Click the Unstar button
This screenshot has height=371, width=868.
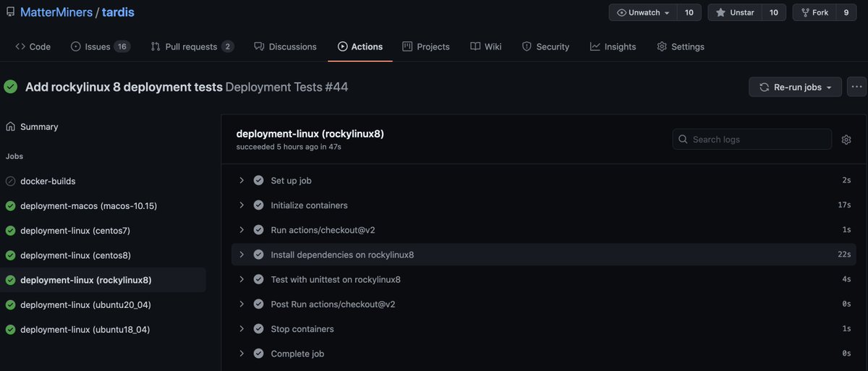click(x=734, y=12)
